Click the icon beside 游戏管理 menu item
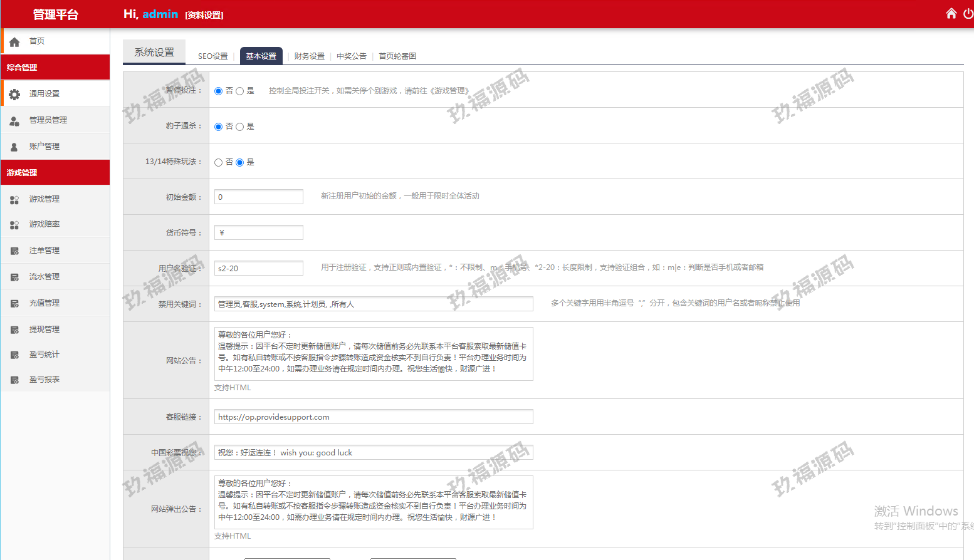Screen dimensions: 974x560 click(14, 200)
